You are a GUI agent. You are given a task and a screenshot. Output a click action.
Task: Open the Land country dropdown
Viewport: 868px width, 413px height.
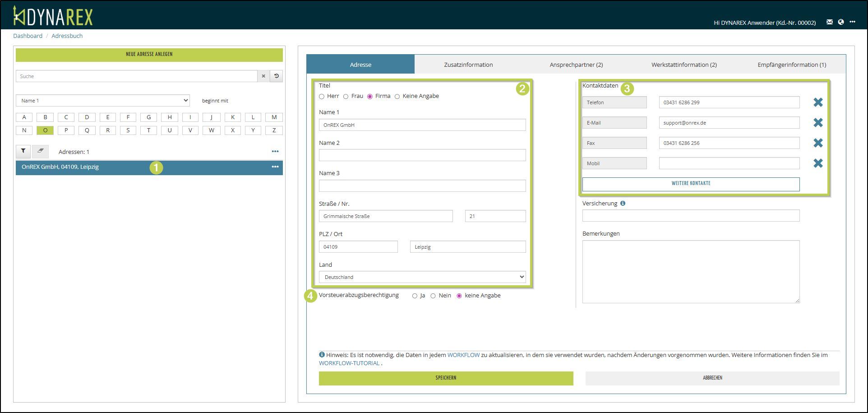point(422,277)
